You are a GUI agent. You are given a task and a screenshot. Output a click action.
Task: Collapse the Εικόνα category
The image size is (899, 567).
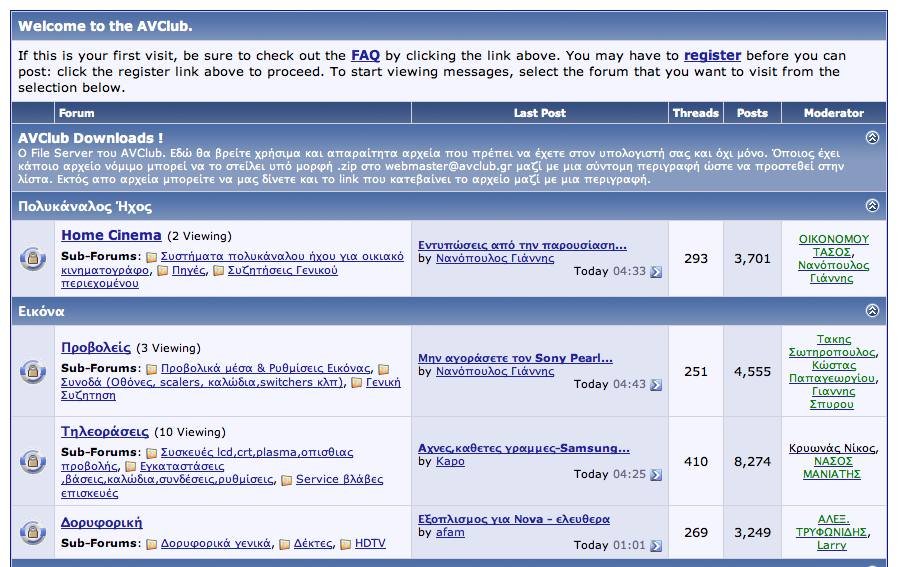872,311
